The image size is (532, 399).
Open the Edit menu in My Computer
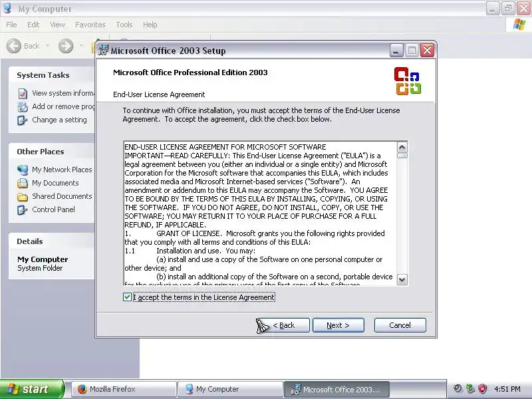(x=33, y=25)
